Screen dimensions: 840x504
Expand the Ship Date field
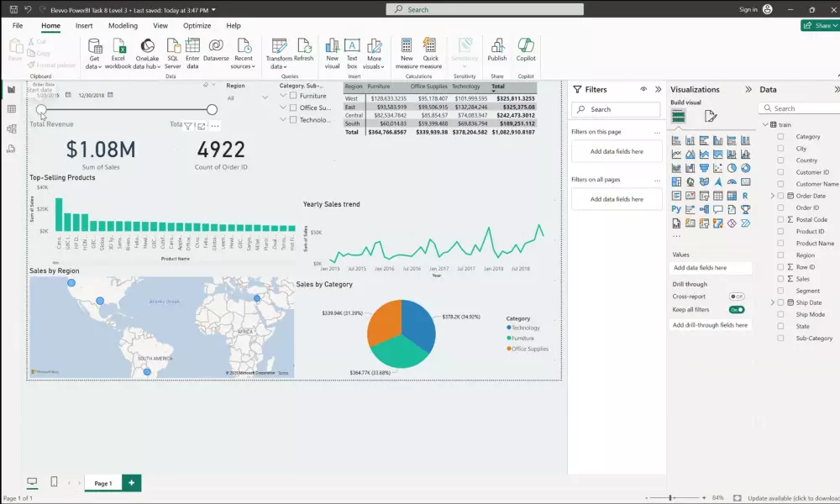[774, 302]
